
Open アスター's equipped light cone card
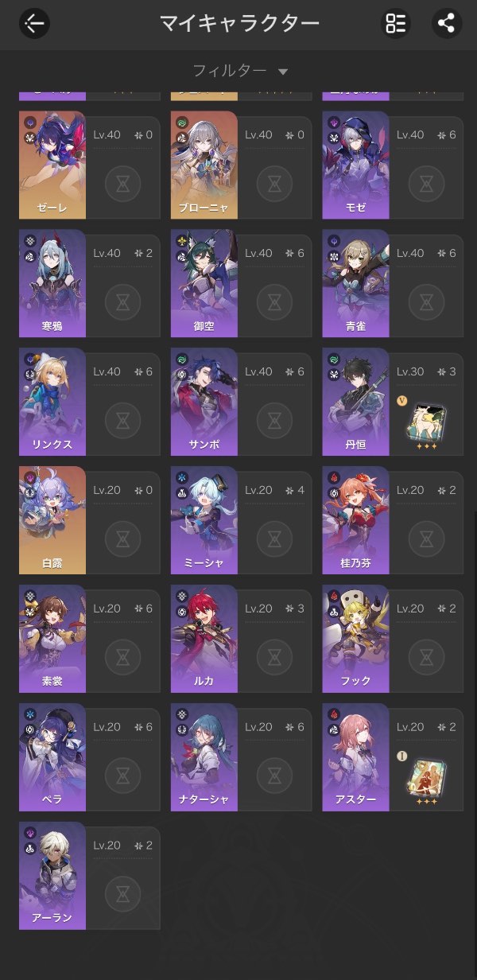click(x=426, y=774)
